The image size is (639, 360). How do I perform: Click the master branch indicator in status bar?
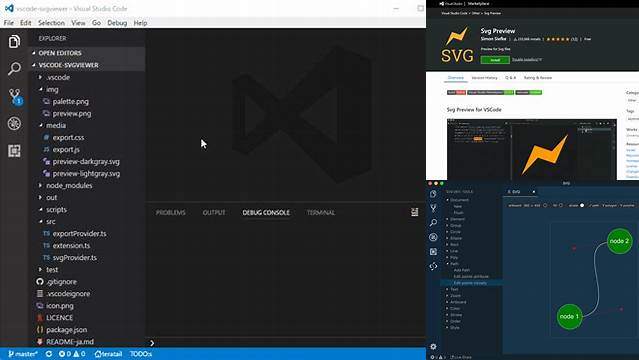coord(23,354)
